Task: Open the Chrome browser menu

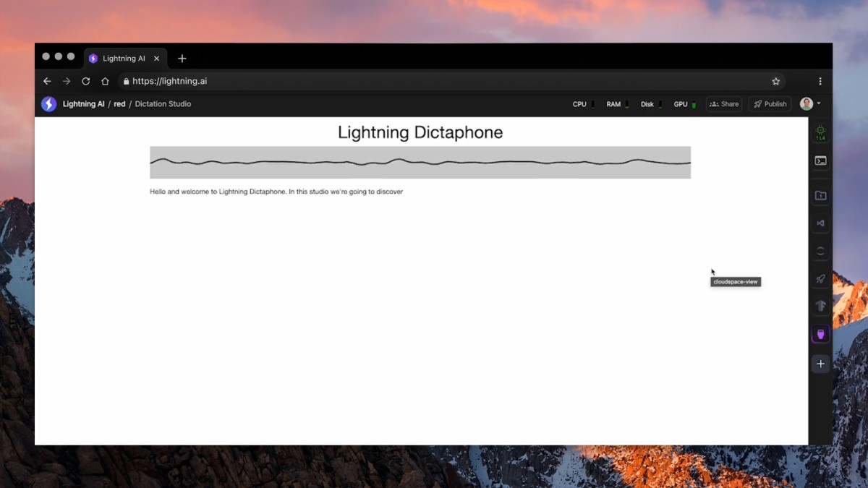Action: 820,81
